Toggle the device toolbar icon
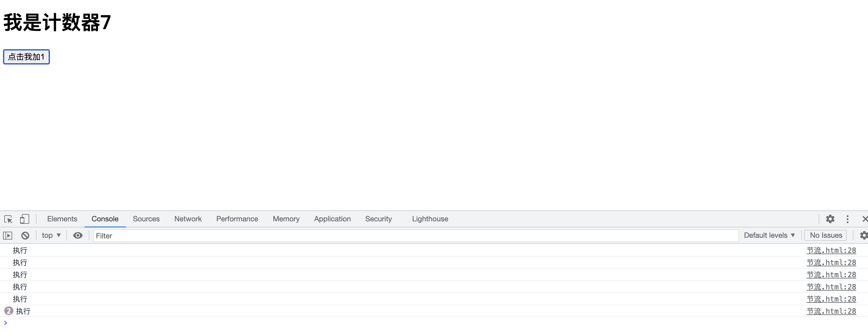The width and height of the screenshot is (868, 332). coord(24,219)
